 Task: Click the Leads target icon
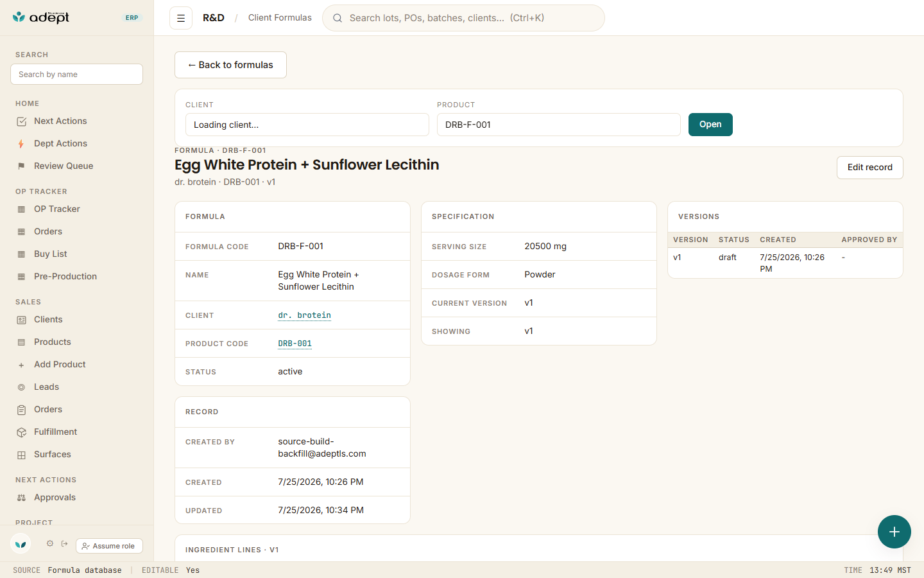click(x=21, y=387)
